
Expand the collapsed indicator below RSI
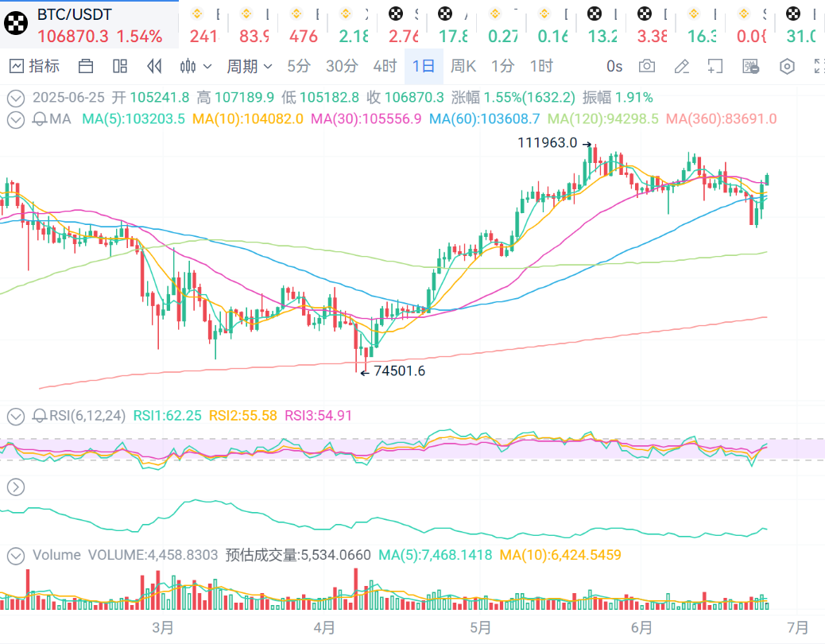16,487
